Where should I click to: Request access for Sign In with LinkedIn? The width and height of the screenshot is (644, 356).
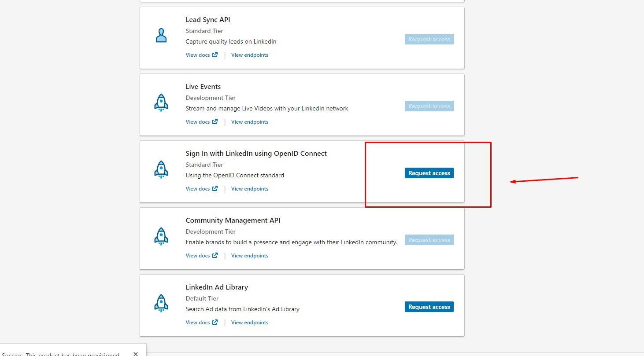[429, 173]
